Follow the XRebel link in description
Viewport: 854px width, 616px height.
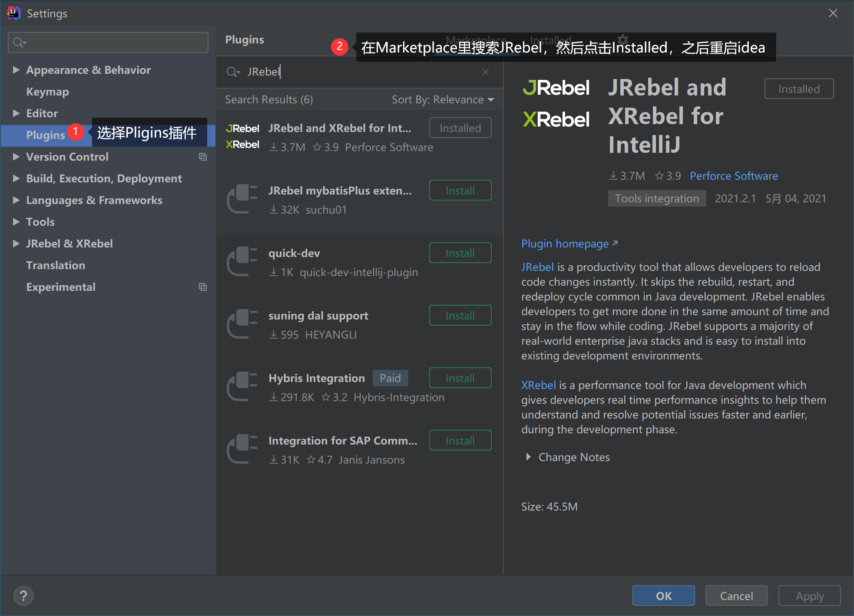pyautogui.click(x=538, y=385)
